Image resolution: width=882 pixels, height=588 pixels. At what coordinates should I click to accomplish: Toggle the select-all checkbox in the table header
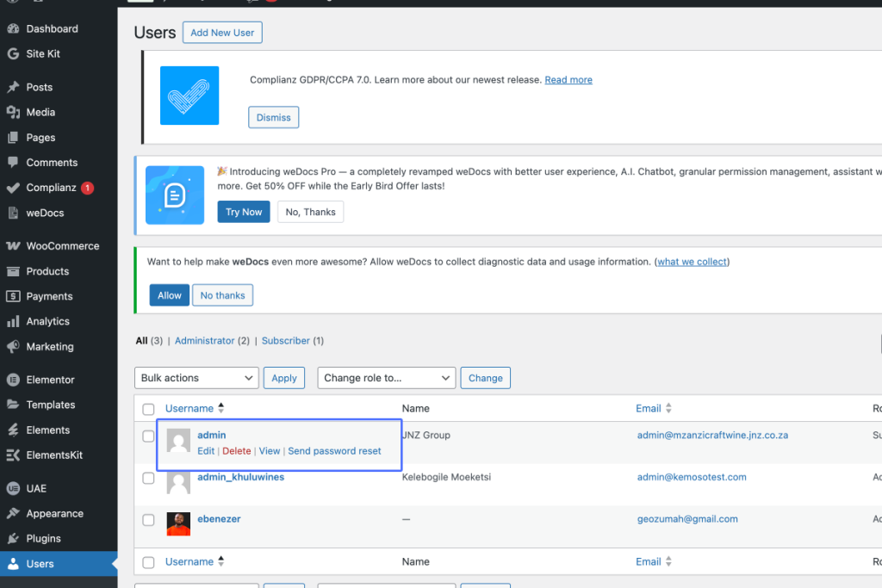coord(148,409)
